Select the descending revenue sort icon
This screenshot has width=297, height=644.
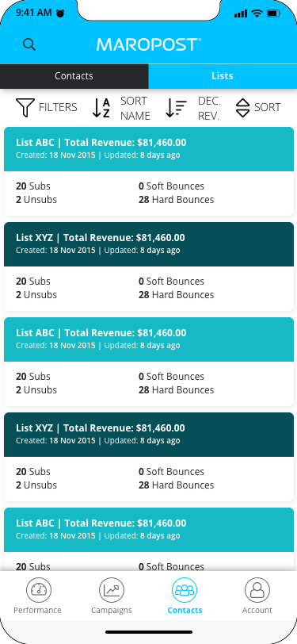pyautogui.click(x=177, y=108)
